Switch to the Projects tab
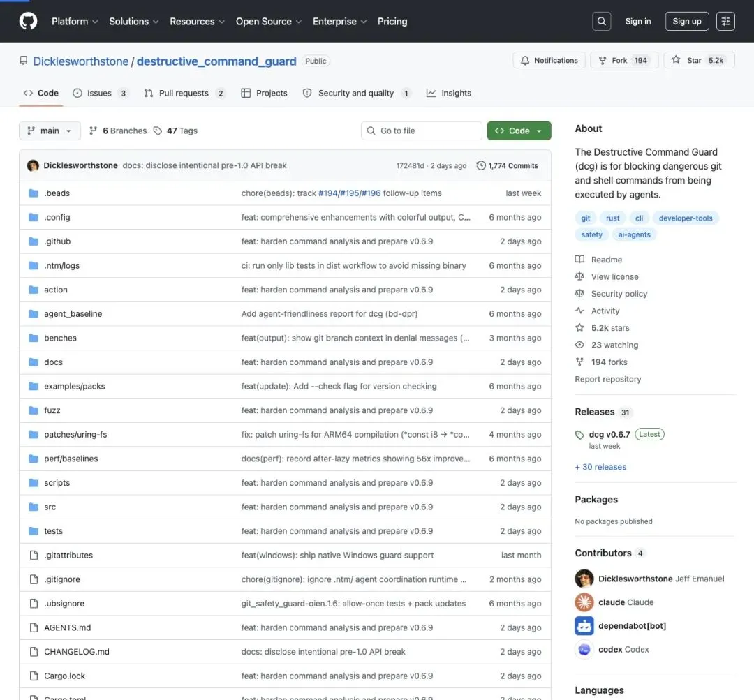 coord(264,93)
